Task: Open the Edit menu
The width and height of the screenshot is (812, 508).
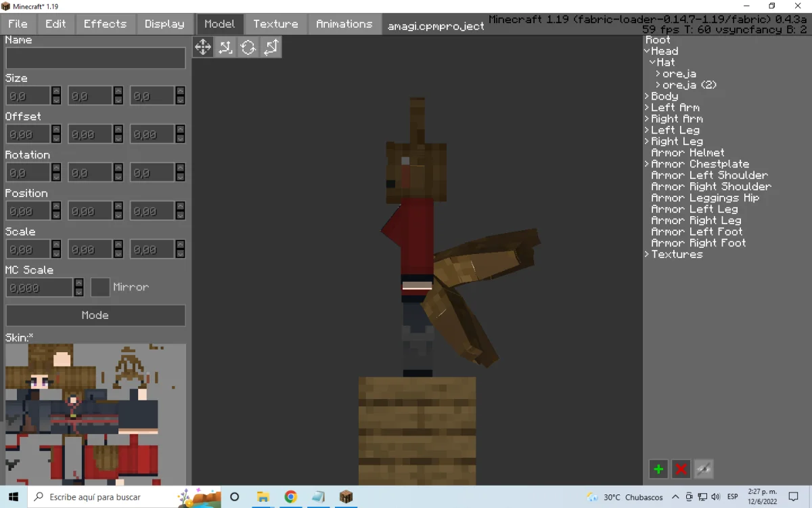Action: tap(55, 24)
